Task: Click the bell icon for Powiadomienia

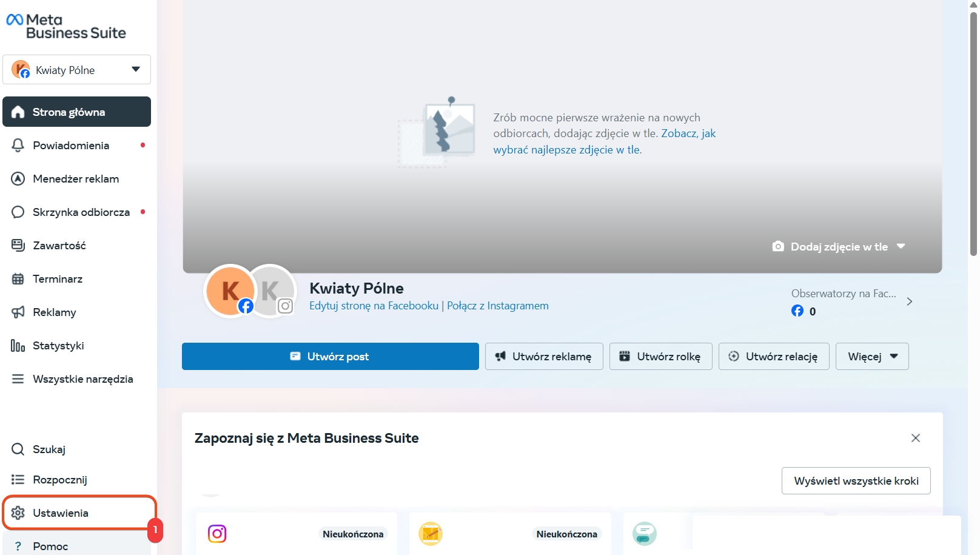Action: pos(18,145)
